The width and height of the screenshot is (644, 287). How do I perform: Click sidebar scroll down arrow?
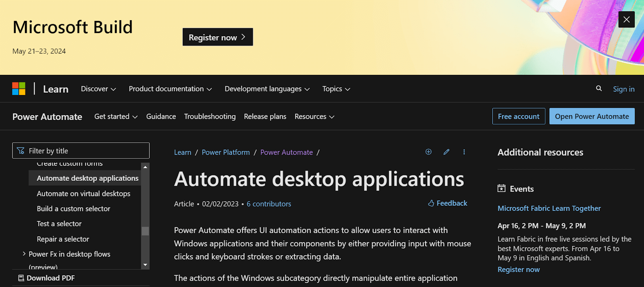point(145,265)
